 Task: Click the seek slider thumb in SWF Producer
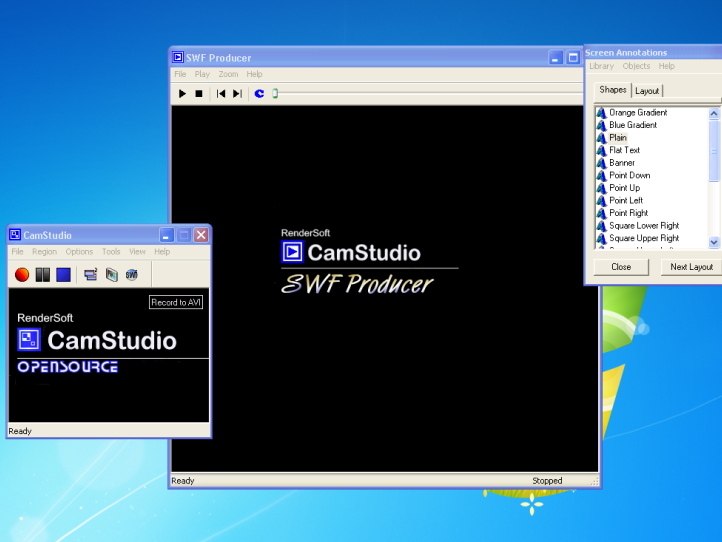point(275,93)
